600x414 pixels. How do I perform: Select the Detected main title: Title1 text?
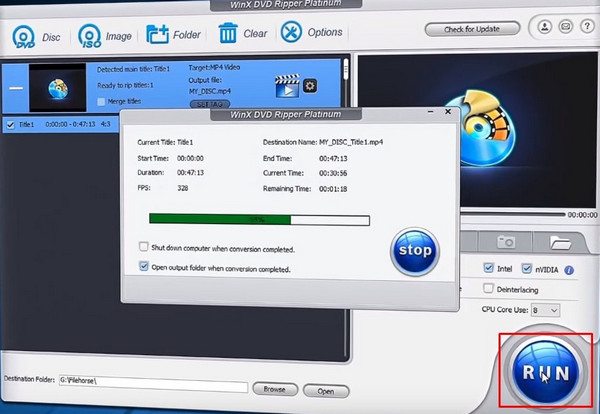pos(133,69)
